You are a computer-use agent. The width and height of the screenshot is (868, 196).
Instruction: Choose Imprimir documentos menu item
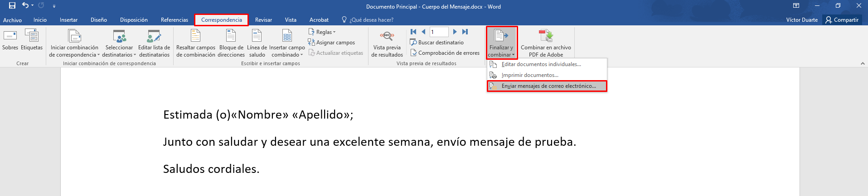pyautogui.click(x=547, y=75)
